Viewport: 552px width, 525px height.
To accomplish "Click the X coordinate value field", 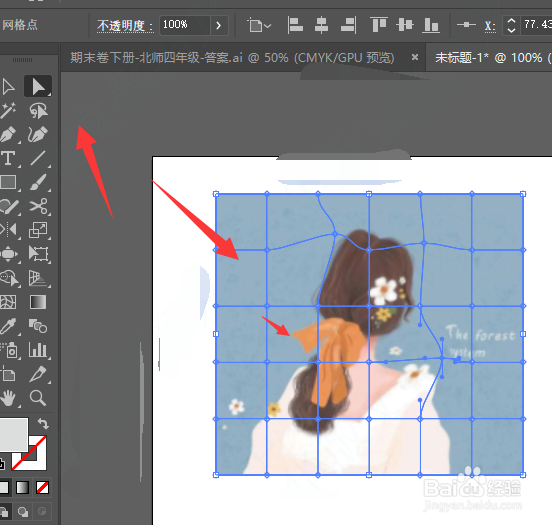I will pos(537,25).
